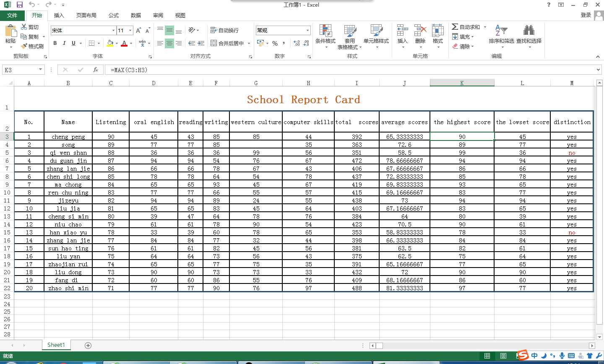
Task: Click the Undo arrow icon
Action: pyautogui.click(x=32, y=5)
